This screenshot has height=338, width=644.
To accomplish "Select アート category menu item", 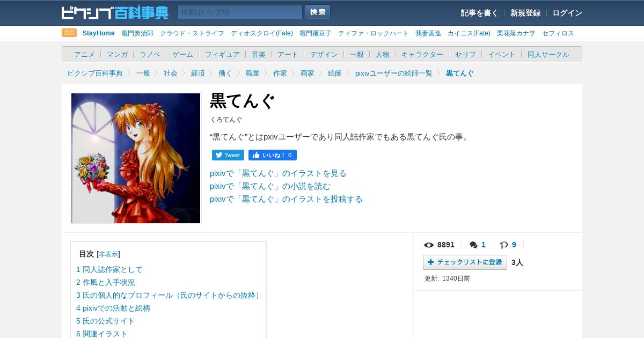I will [x=288, y=54].
